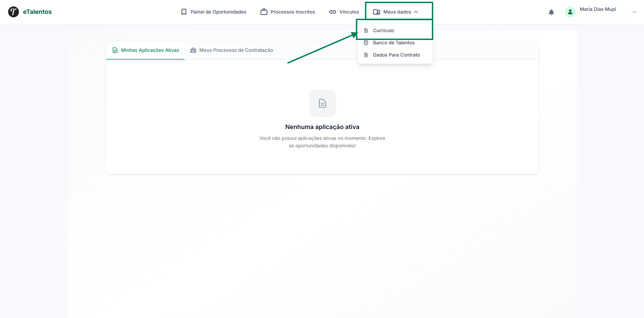Click the bookmark icon for Painel de Oportunidades
Screen dimensions: 644x318
(x=184, y=12)
